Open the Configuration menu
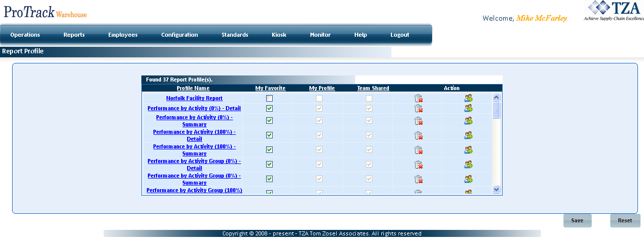 [x=180, y=35]
